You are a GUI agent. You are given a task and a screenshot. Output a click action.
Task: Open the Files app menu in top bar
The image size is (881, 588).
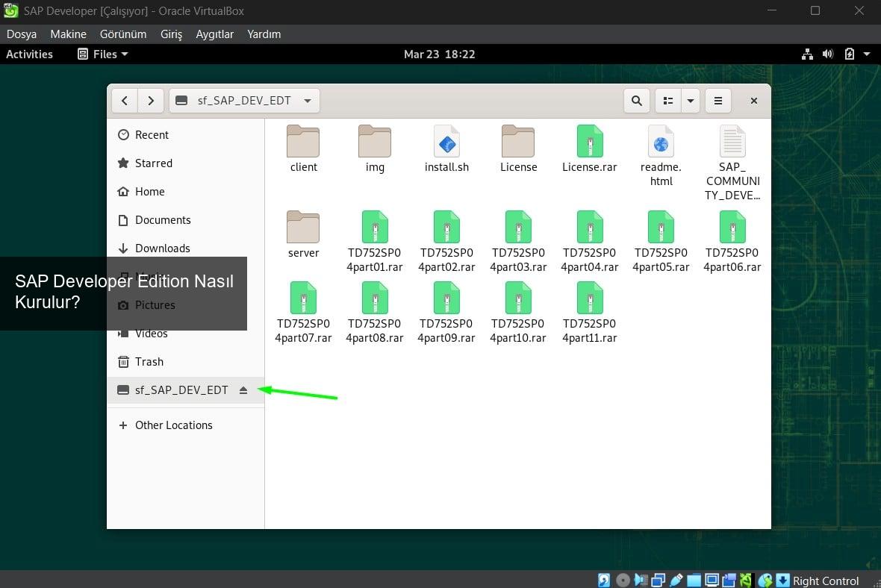click(x=103, y=54)
